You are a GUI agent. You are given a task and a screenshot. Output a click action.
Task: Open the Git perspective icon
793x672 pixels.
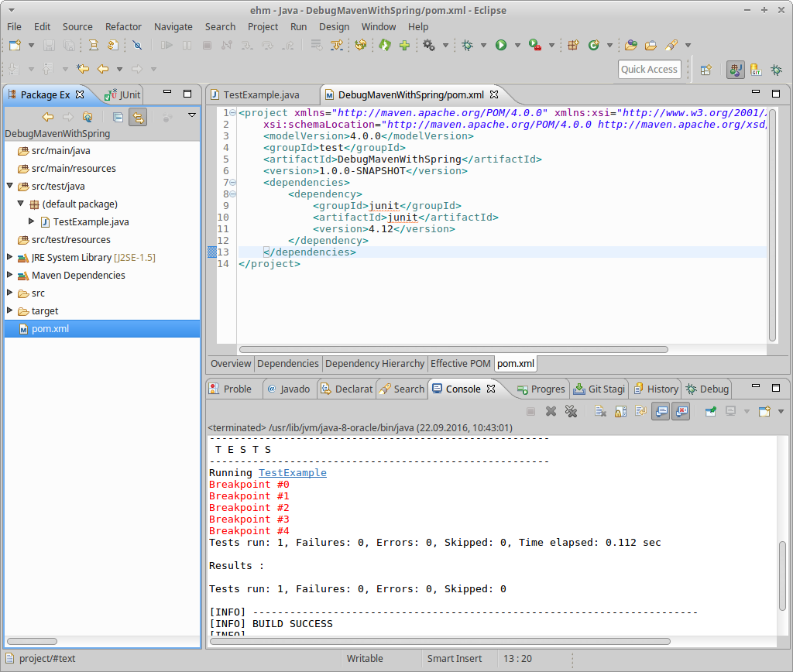click(756, 70)
